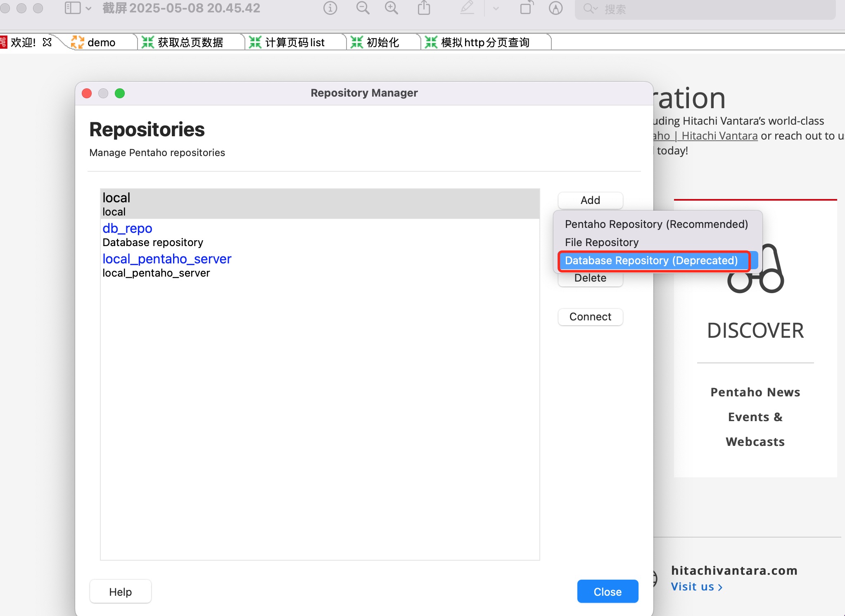Click the info inspector icon in toolbar
Screen dimensions: 845x616
pyautogui.click(x=330, y=8)
